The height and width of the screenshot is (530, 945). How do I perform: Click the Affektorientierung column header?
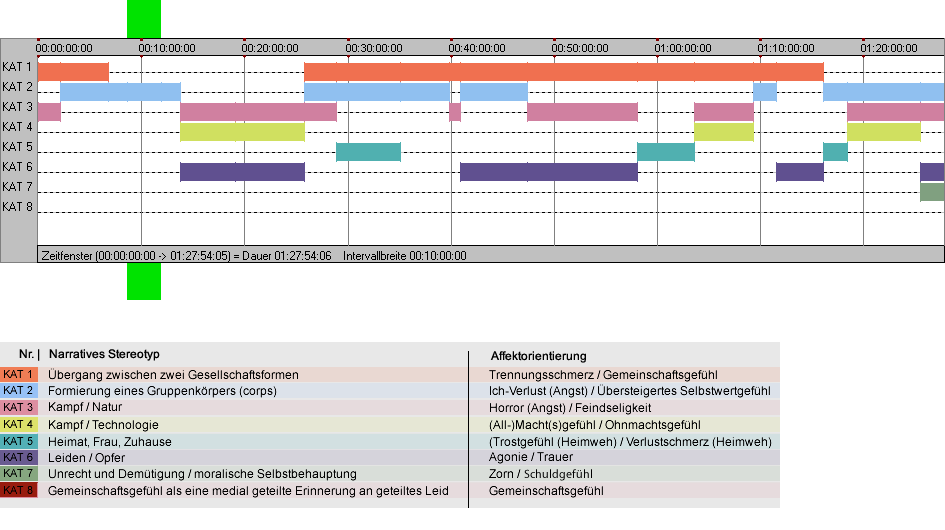point(538,356)
